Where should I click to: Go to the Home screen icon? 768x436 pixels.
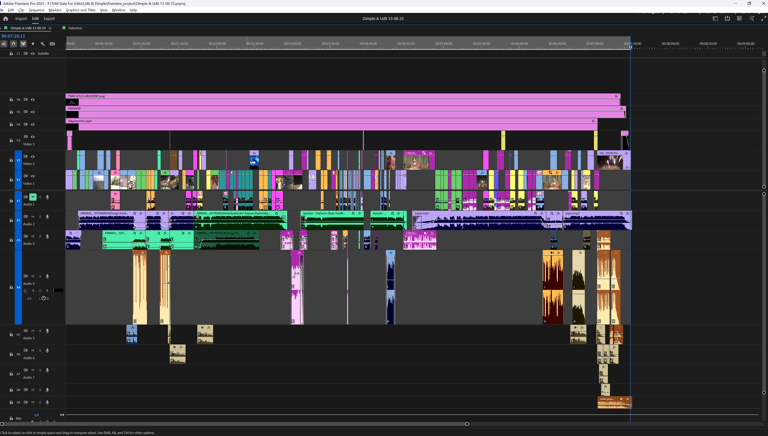click(6, 19)
